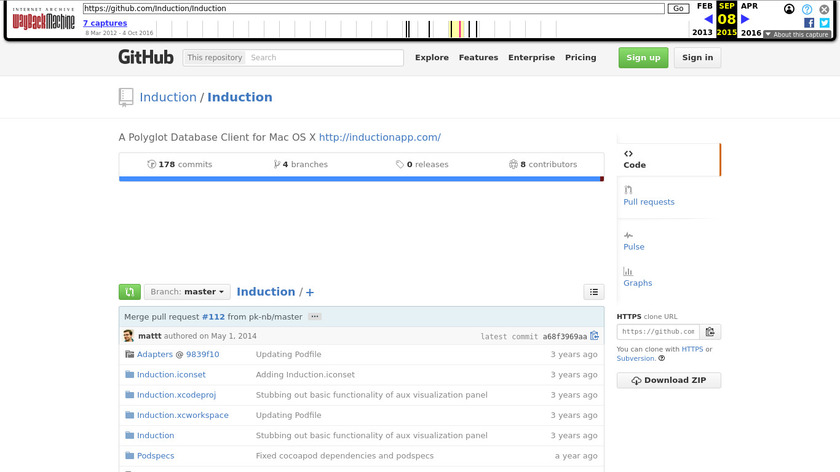840x472 pixels.
Task: View 4 branches
Action: click(x=301, y=164)
